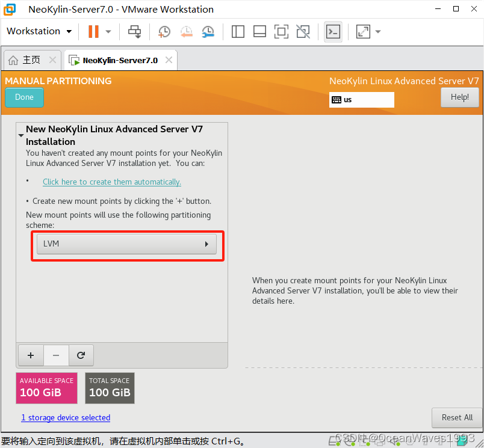Screen dimensions: 484x448
Task: Click the Done button
Action: coord(25,97)
